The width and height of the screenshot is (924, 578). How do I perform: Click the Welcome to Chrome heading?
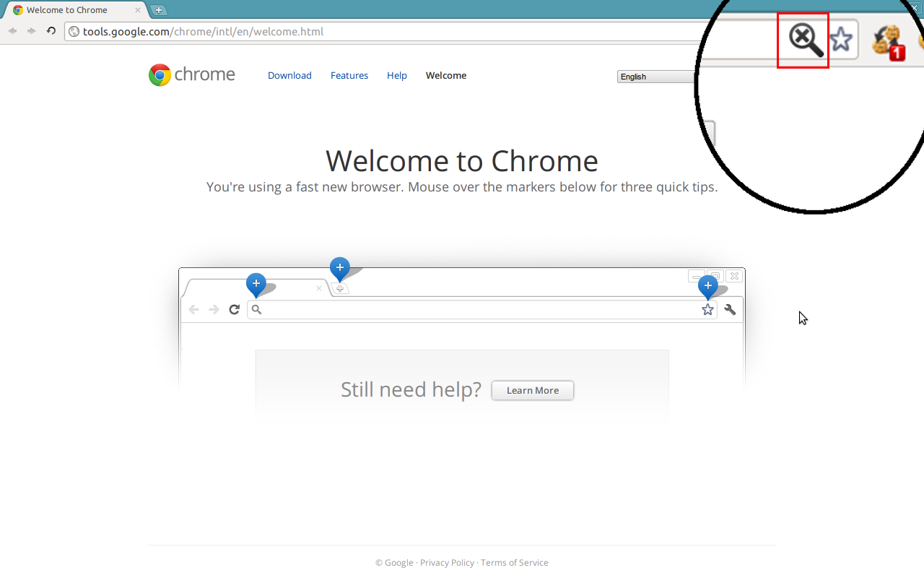click(x=462, y=160)
